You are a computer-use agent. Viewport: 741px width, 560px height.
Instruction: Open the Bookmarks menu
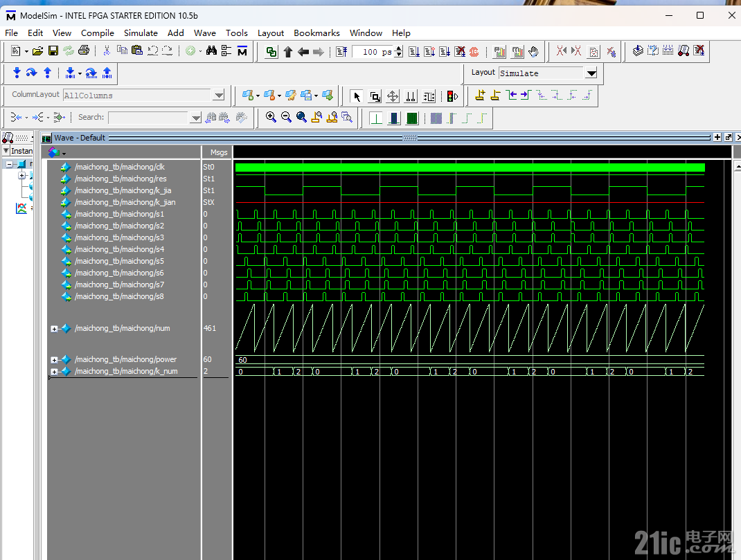coord(316,33)
